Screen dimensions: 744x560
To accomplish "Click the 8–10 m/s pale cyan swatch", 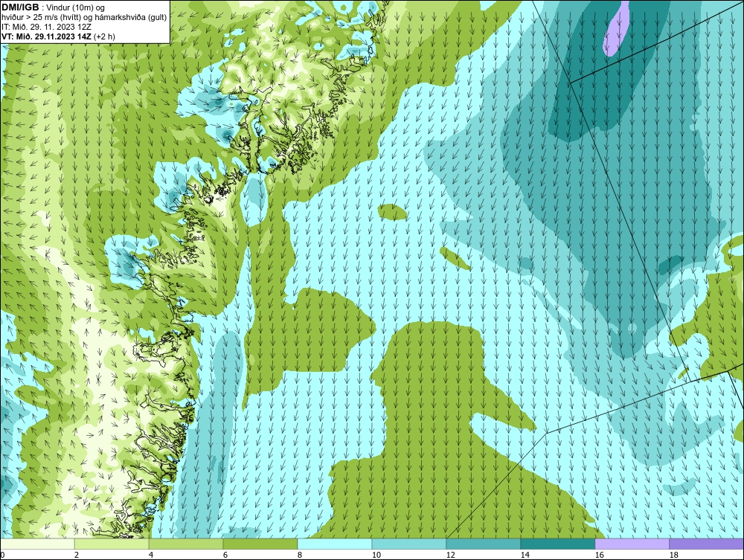I will tap(335, 544).
